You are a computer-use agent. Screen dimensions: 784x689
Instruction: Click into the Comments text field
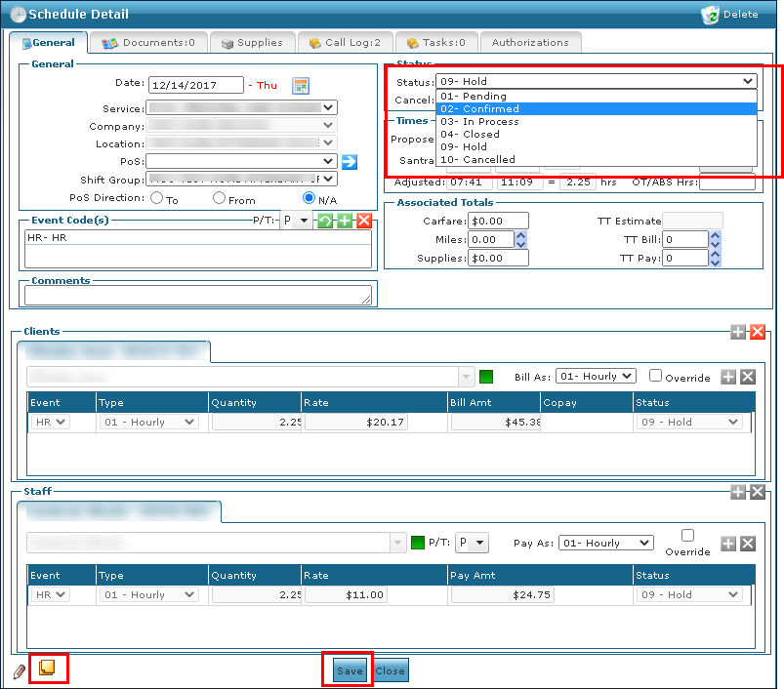pyautogui.click(x=198, y=295)
